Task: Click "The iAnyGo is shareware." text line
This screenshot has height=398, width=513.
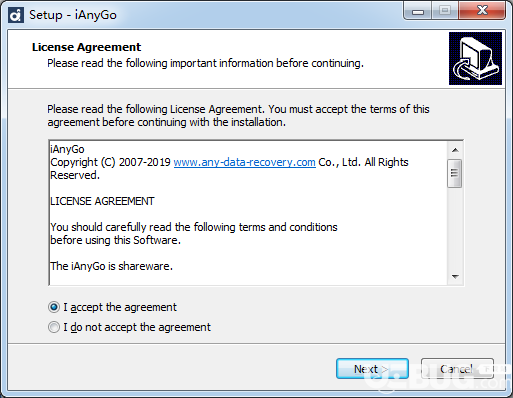Action: [x=111, y=266]
